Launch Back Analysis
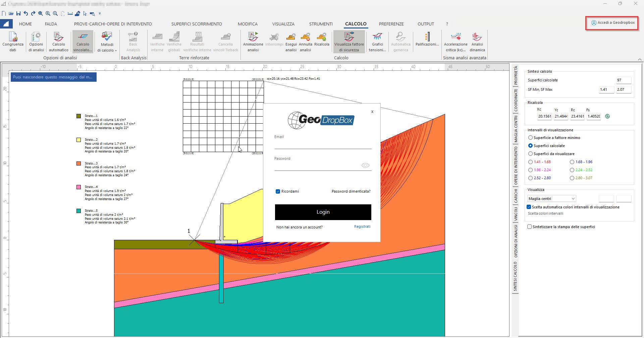This screenshot has width=644, height=338. pyautogui.click(x=133, y=41)
